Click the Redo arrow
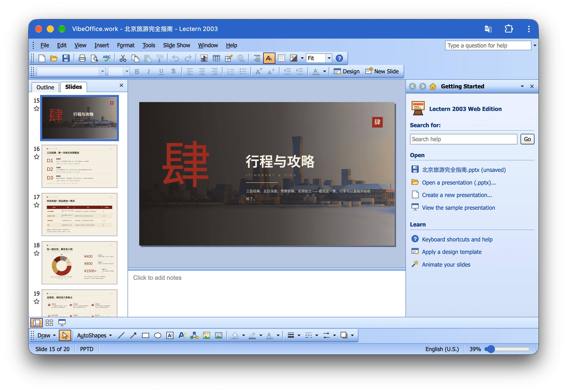567x392 pixels. [x=188, y=58]
